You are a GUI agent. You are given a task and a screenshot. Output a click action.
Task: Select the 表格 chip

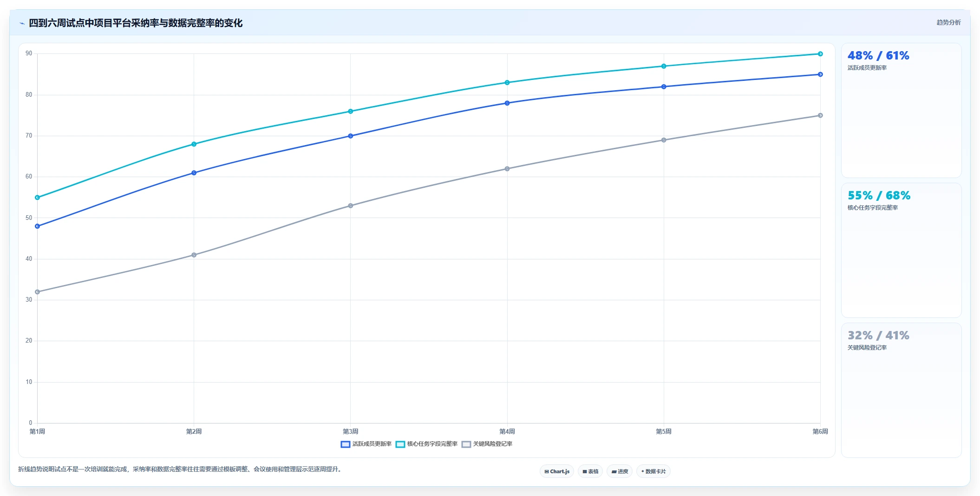click(x=590, y=471)
